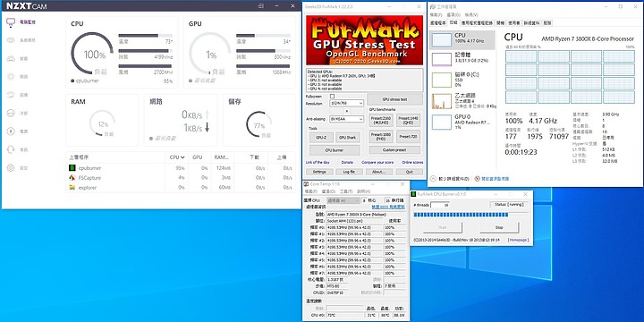644x322 pixels.
Task: Select the GPU 0 AMD Radeon item in Task Manager
Action: point(462,122)
